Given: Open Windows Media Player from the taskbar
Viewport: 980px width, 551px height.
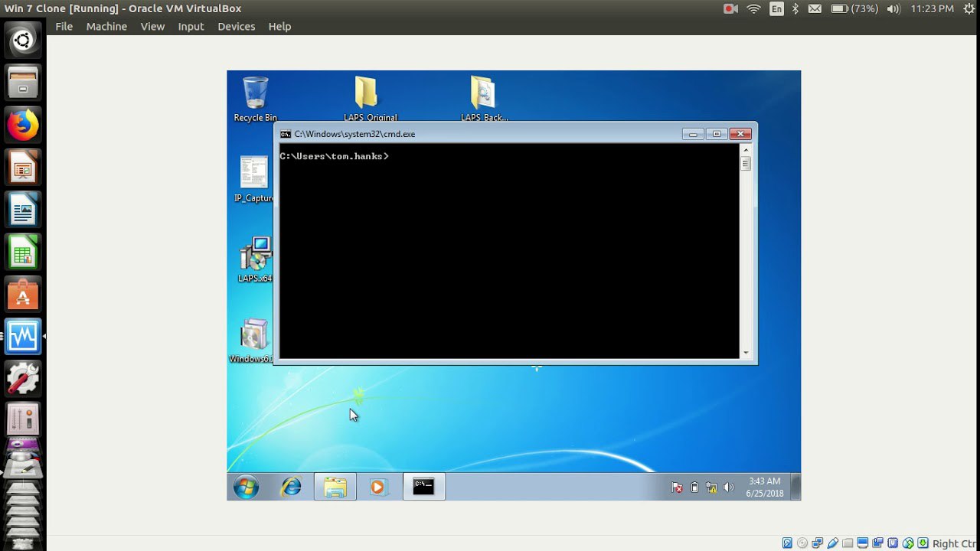Looking at the screenshot, I should [x=377, y=487].
